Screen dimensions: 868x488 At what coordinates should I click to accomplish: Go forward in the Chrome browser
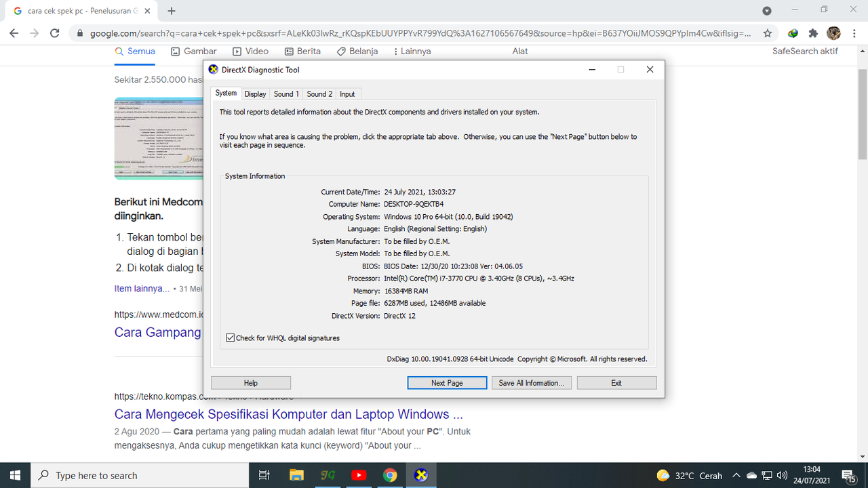pyautogui.click(x=35, y=33)
